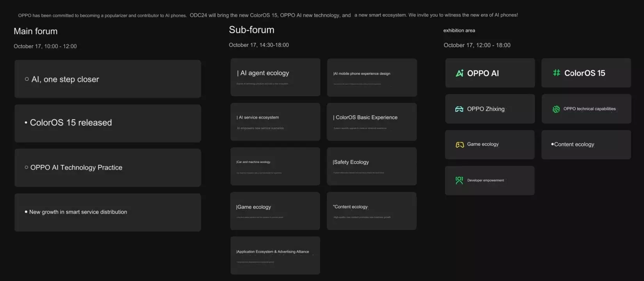
Task: Open the 'ColorOS Basic Experience' card
Action: (x=372, y=122)
